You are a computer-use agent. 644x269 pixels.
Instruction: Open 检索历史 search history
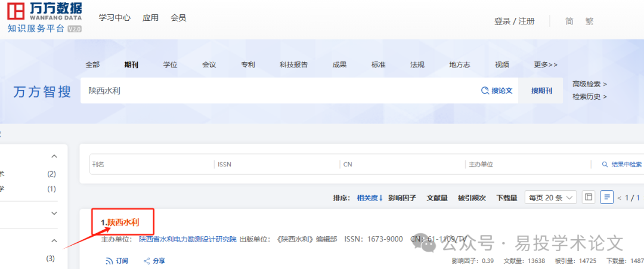point(590,97)
